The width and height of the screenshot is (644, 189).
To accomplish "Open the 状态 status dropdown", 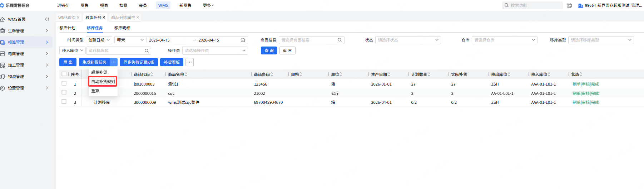I will 408,40.
